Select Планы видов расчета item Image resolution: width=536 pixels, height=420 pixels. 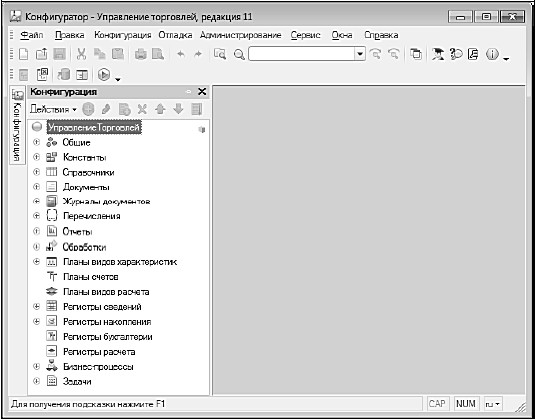click(x=106, y=292)
